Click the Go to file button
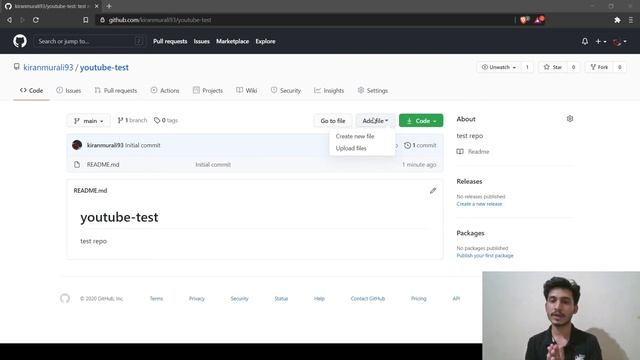 333,120
